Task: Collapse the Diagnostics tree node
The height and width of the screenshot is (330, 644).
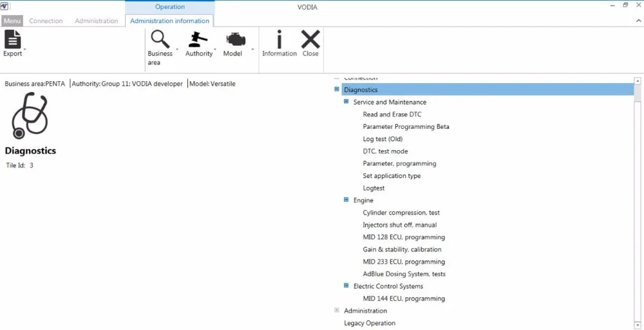Action: tap(337, 89)
